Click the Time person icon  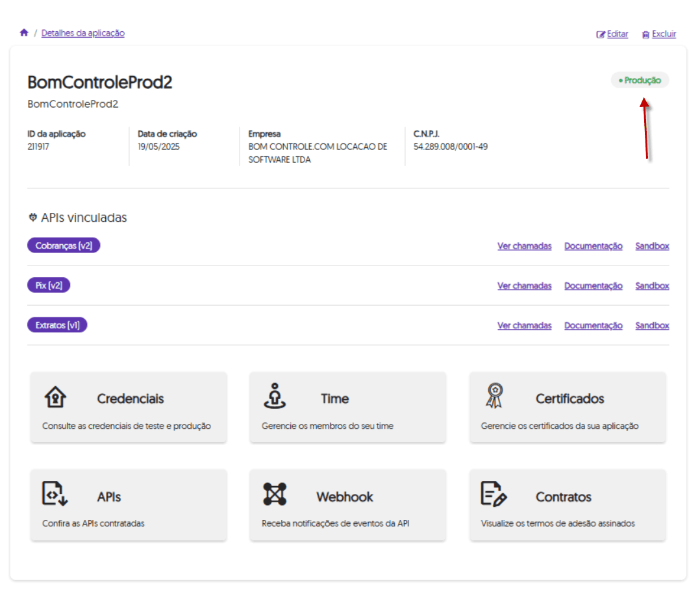pyautogui.click(x=275, y=396)
